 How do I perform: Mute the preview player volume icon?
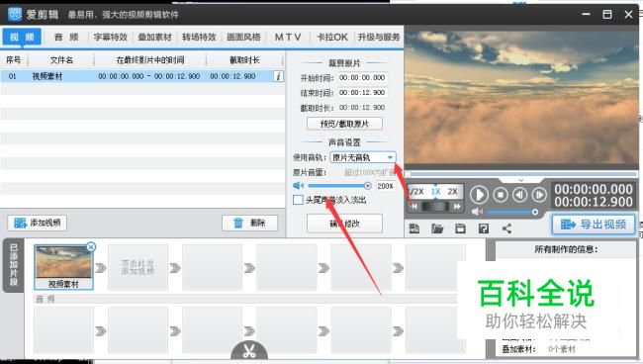coord(477,212)
